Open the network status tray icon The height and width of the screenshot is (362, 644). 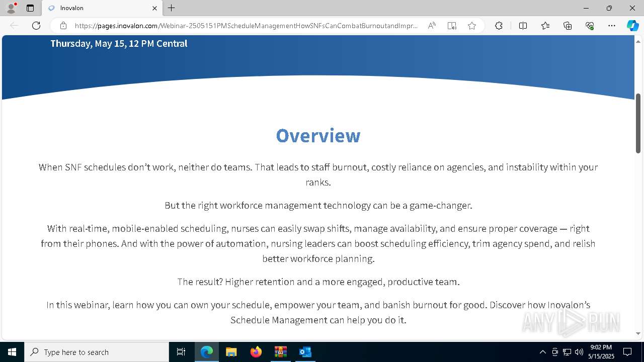(567, 352)
